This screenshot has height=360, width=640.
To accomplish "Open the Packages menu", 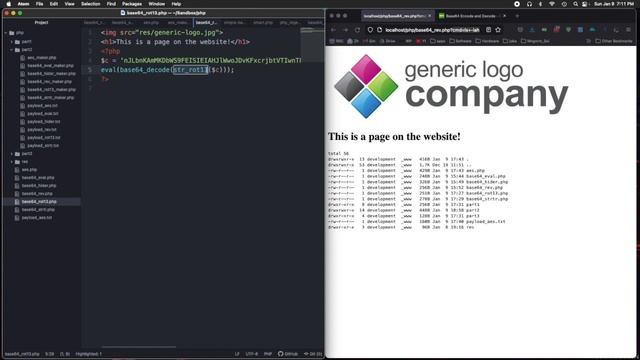I will 132,4.
